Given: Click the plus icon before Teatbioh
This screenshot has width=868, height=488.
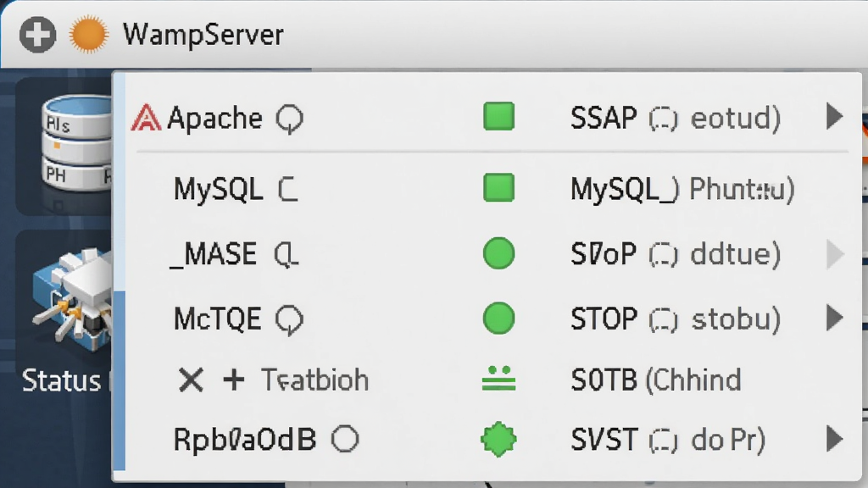Looking at the screenshot, I should (234, 380).
